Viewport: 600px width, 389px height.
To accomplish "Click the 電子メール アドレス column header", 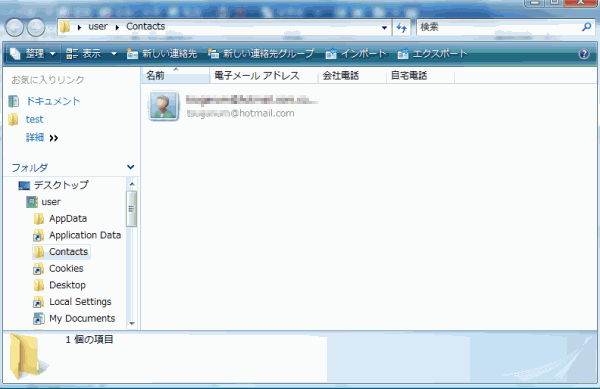I will [264, 75].
